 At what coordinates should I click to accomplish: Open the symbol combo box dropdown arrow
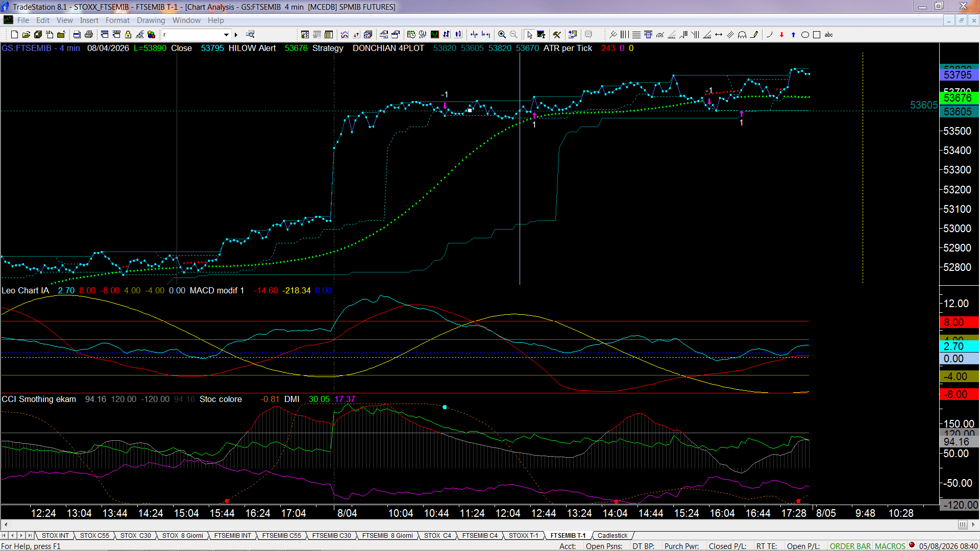click(226, 35)
